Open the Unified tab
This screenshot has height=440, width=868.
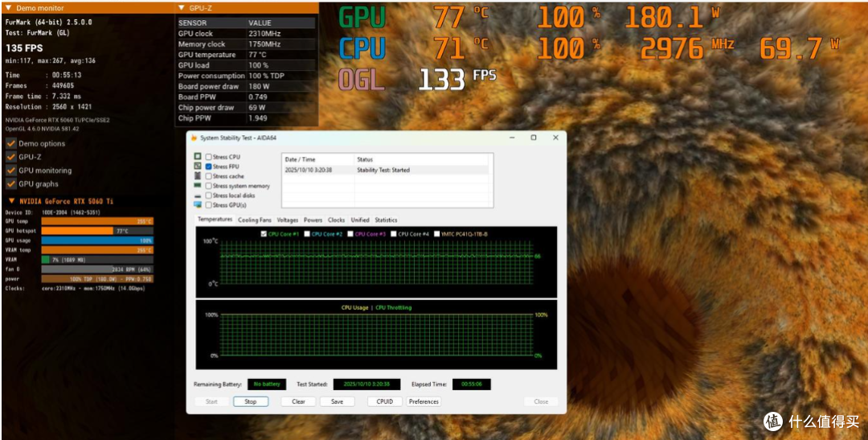pos(360,220)
